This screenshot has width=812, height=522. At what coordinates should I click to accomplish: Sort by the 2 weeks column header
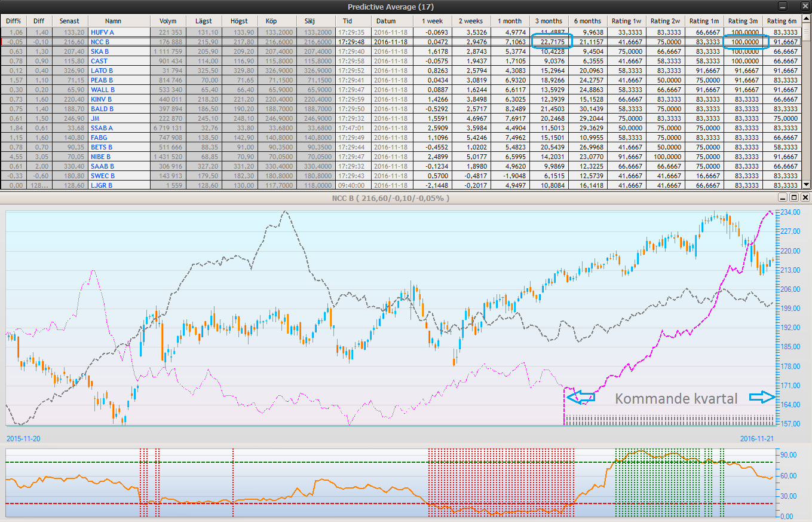point(471,21)
